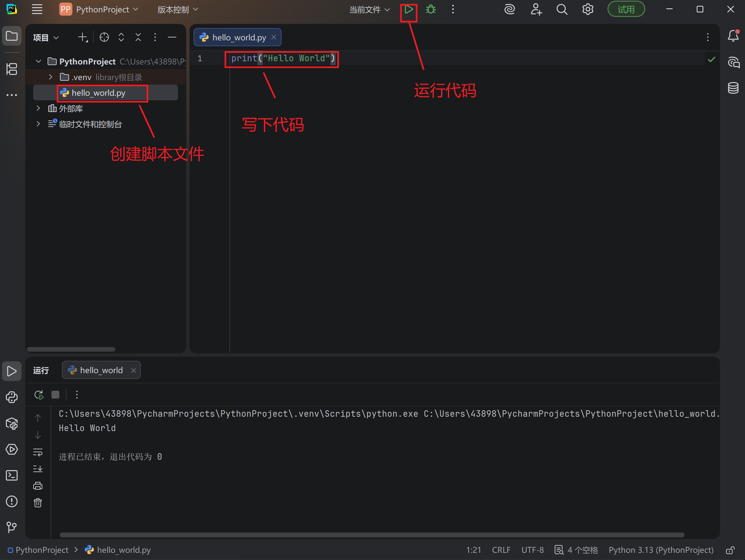Toggle scroll to end in console
Image resolution: width=745 pixels, height=560 pixels.
coord(38,469)
